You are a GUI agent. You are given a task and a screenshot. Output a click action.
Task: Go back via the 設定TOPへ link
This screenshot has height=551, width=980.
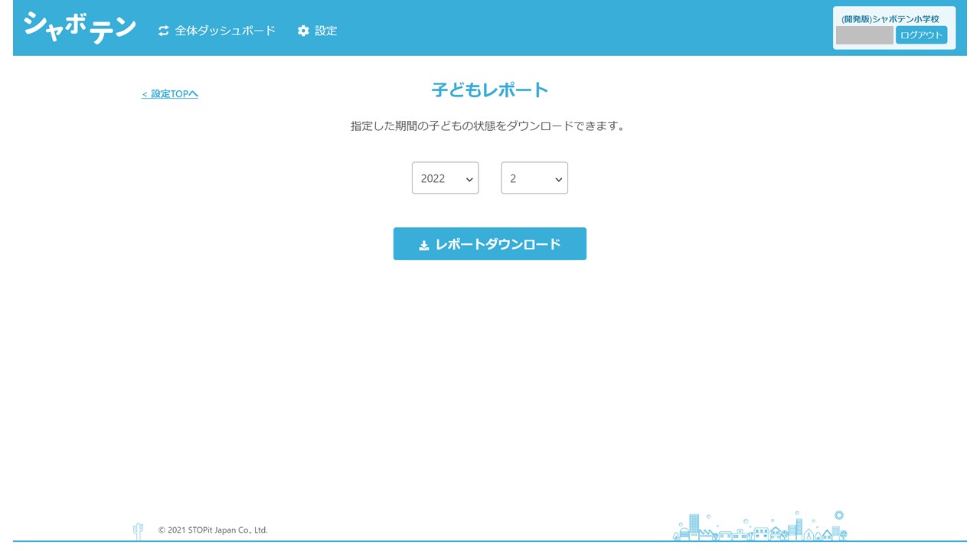pyautogui.click(x=170, y=94)
